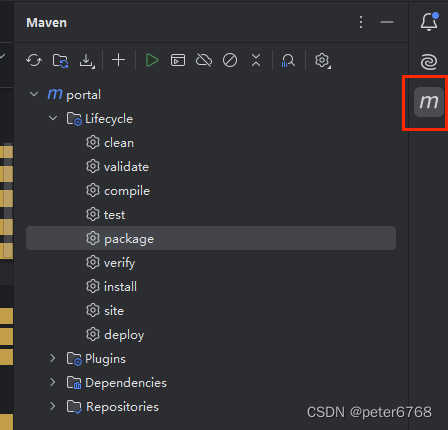Click gear icon beside package
This screenshot has width=448, height=430.
coord(93,238)
